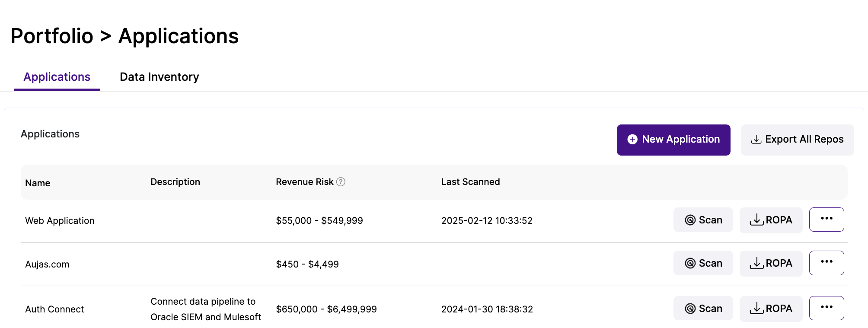Click the Scan target icon for Web Application

pos(690,220)
